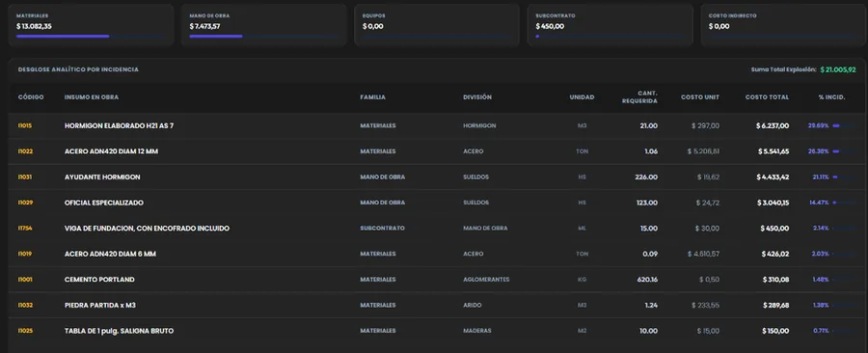Open code I1031 link
Viewport: 868px width, 353px height.
(x=25, y=177)
